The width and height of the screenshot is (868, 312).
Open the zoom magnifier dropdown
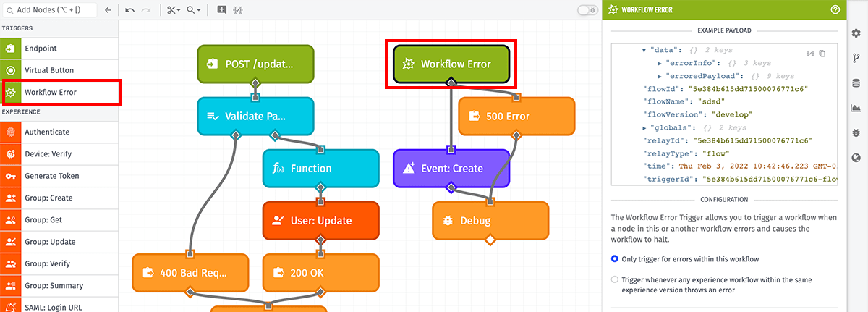click(x=193, y=10)
